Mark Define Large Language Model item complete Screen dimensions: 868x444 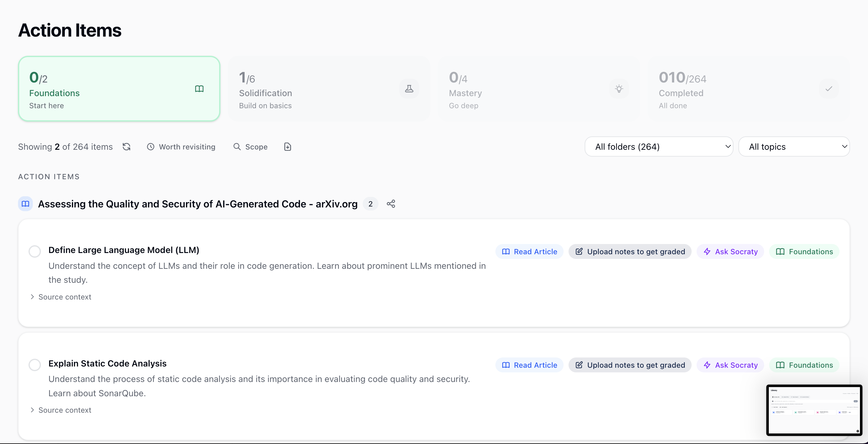(x=35, y=251)
